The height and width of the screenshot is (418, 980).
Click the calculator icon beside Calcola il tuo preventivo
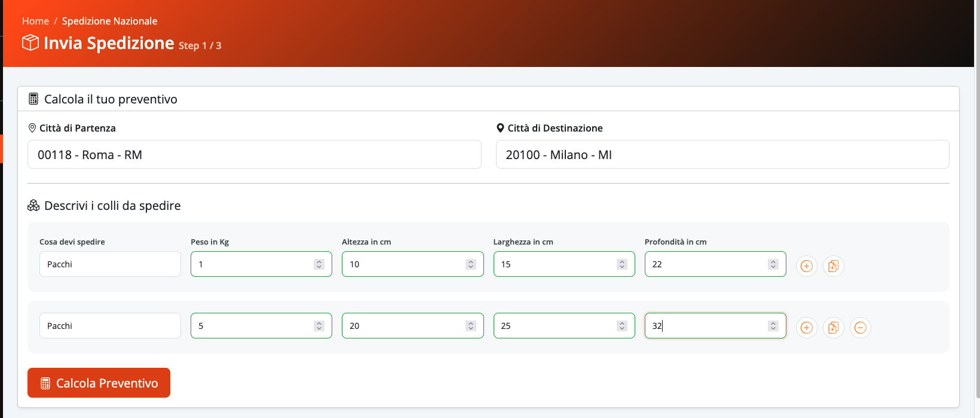(33, 99)
